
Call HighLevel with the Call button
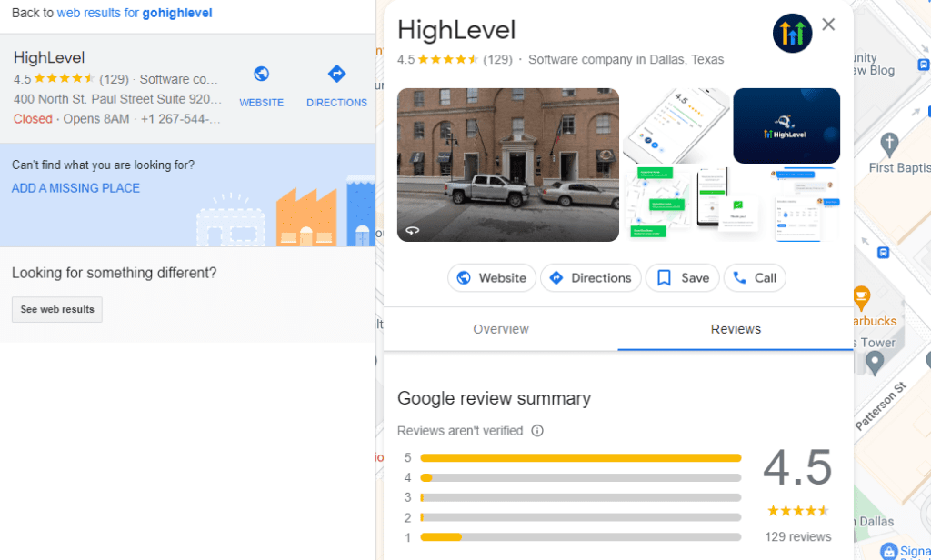pyautogui.click(x=755, y=278)
